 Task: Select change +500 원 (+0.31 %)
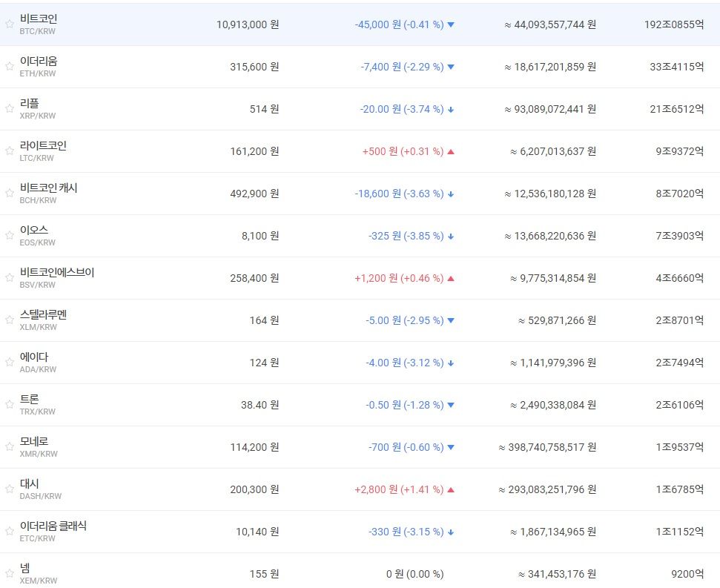[x=403, y=151]
